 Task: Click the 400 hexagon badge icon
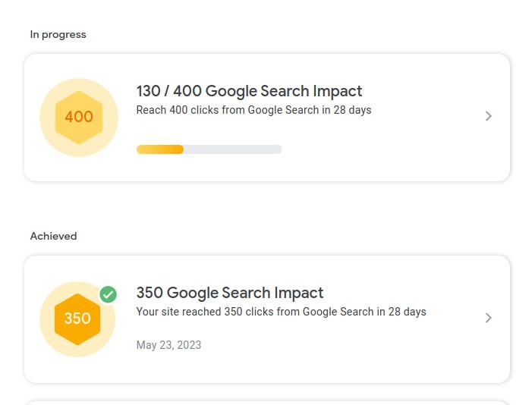tap(79, 117)
